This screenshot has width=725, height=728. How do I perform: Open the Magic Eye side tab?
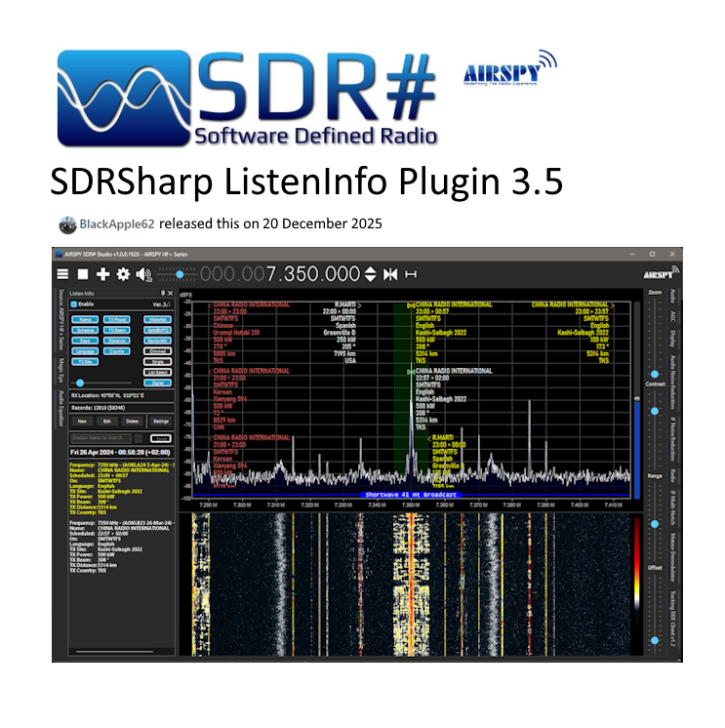60,371
